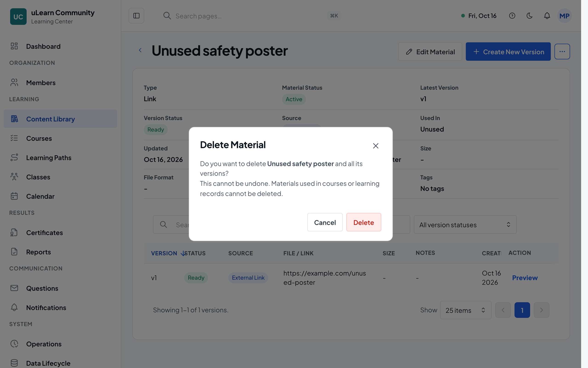Click the sidebar Notifications bell icon
Image resolution: width=588 pixels, height=368 pixels.
[14, 308]
